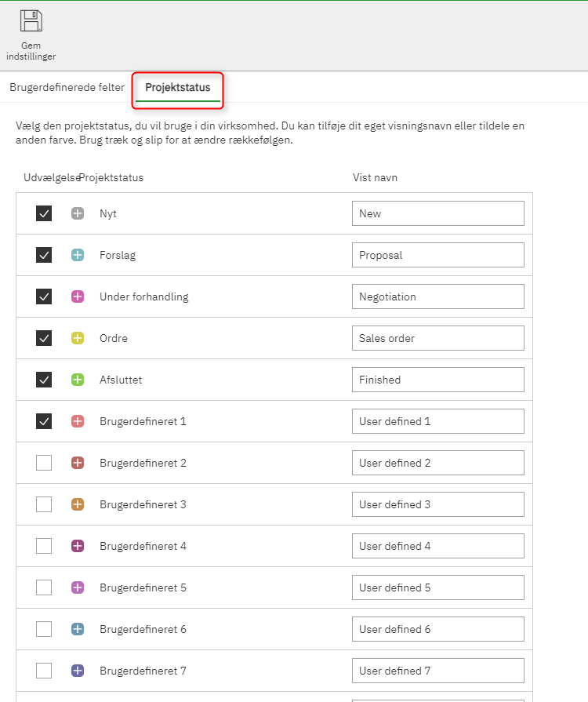Click the yellow plus icon beside Ordre
This screenshot has height=702, width=588.
tap(78, 338)
